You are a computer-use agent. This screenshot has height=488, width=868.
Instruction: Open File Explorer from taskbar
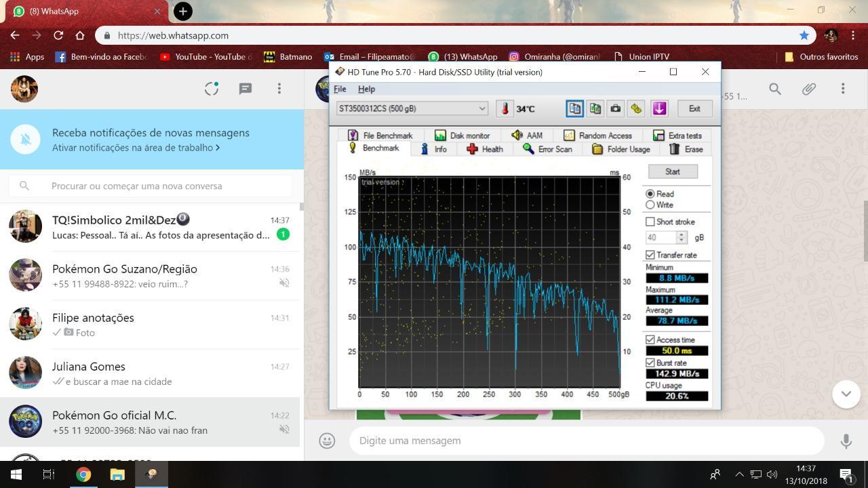pos(117,474)
